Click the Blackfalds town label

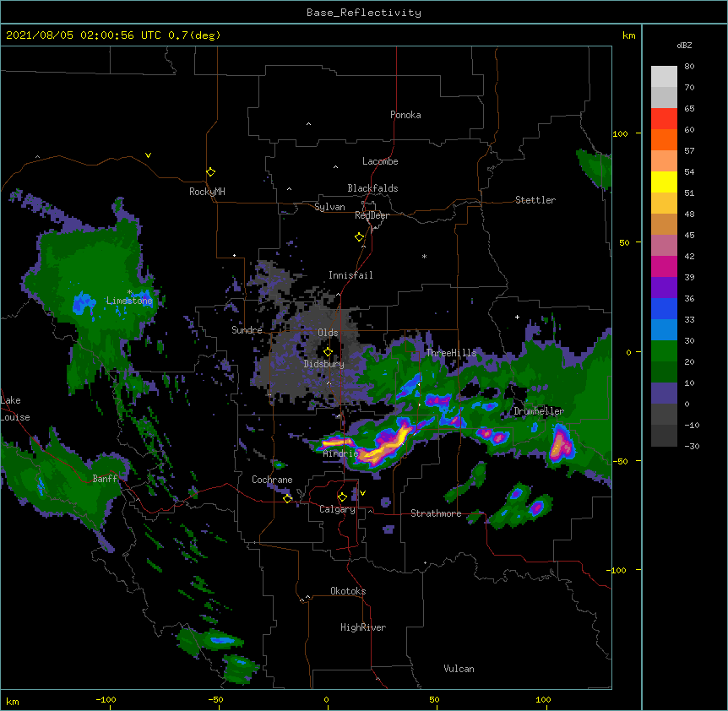[372, 188]
